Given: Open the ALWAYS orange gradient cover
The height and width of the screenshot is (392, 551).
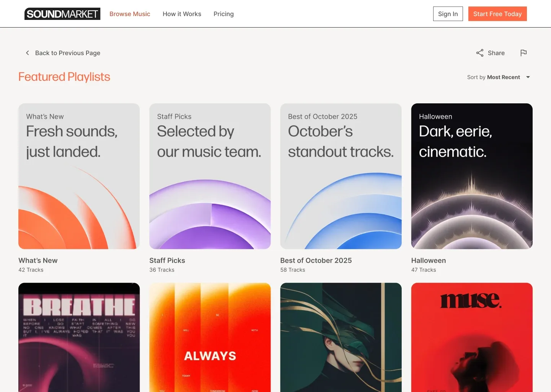Looking at the screenshot, I should 210,337.
